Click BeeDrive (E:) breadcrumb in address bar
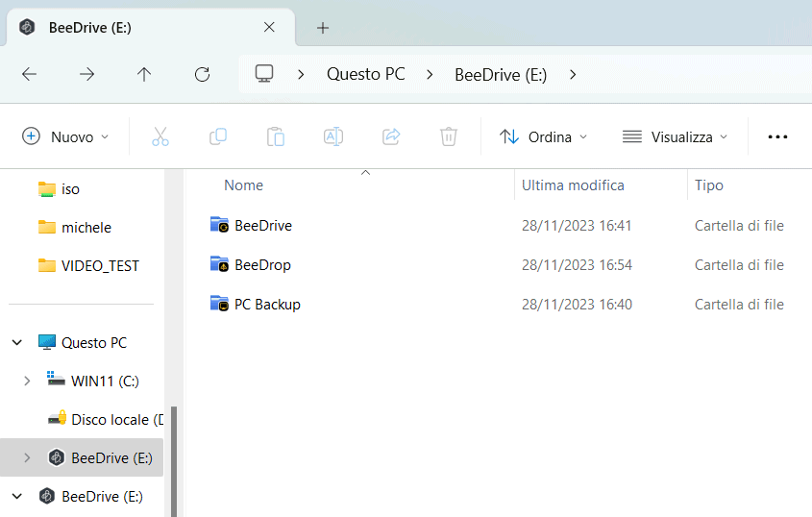Image resolution: width=812 pixels, height=517 pixels. pyautogui.click(x=501, y=75)
